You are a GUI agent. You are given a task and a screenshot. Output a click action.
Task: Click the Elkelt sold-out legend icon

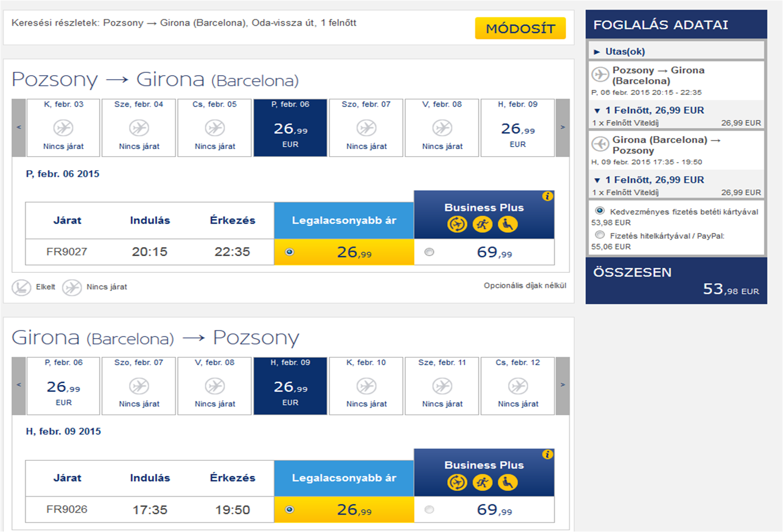click(21, 287)
